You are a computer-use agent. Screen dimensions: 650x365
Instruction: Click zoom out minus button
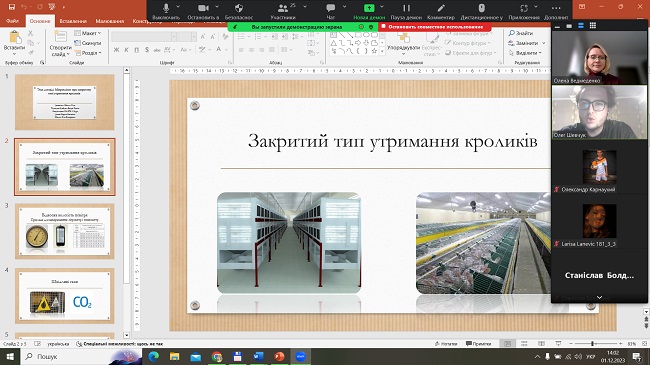click(x=571, y=343)
